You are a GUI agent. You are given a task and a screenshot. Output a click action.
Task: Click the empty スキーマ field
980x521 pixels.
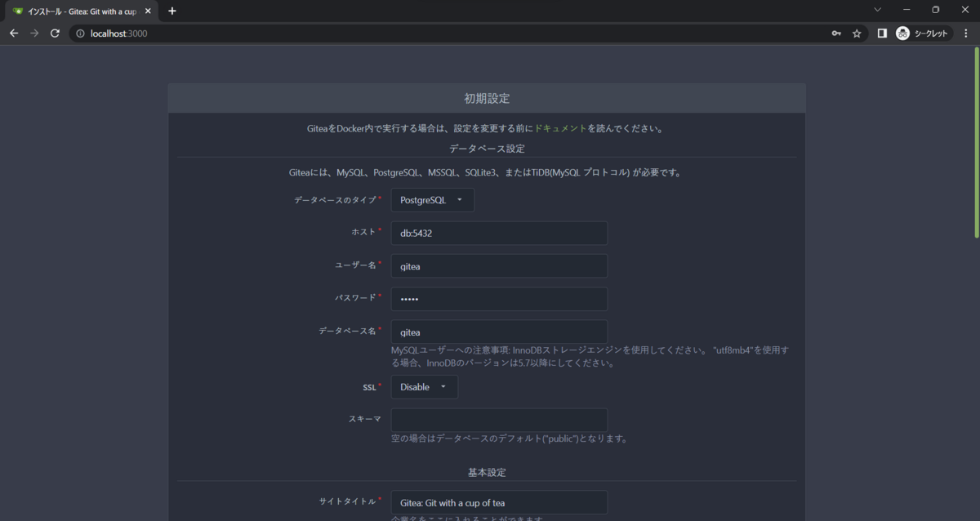pyautogui.click(x=499, y=420)
